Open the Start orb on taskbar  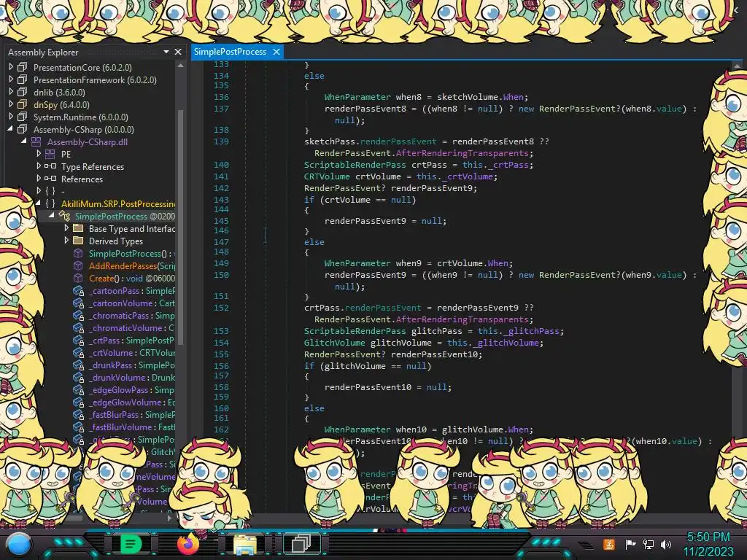tap(19, 544)
